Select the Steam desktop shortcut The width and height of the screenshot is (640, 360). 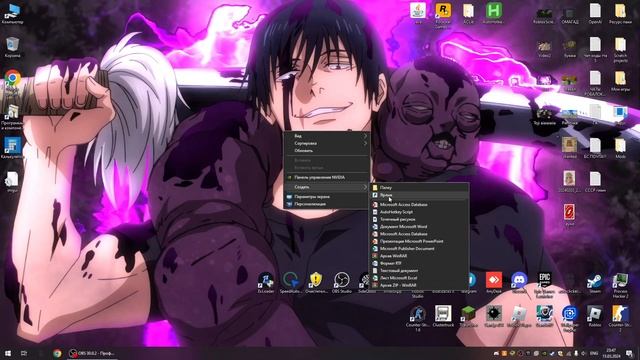(595, 282)
